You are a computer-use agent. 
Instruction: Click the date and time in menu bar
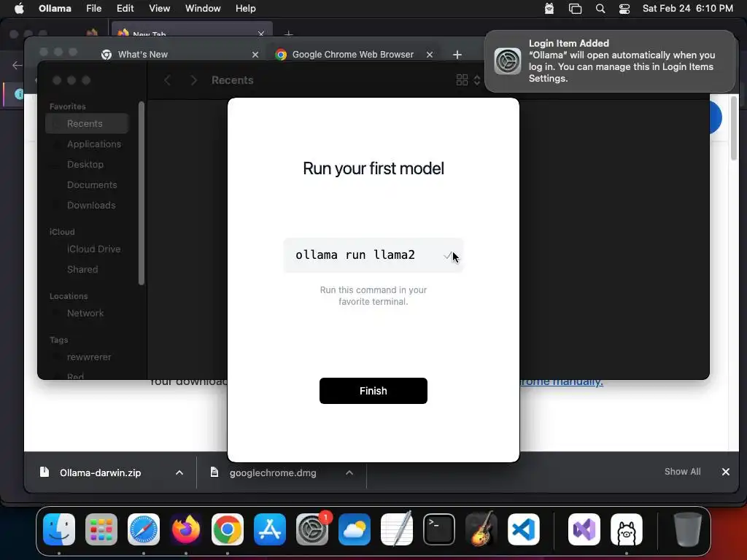pos(687,9)
